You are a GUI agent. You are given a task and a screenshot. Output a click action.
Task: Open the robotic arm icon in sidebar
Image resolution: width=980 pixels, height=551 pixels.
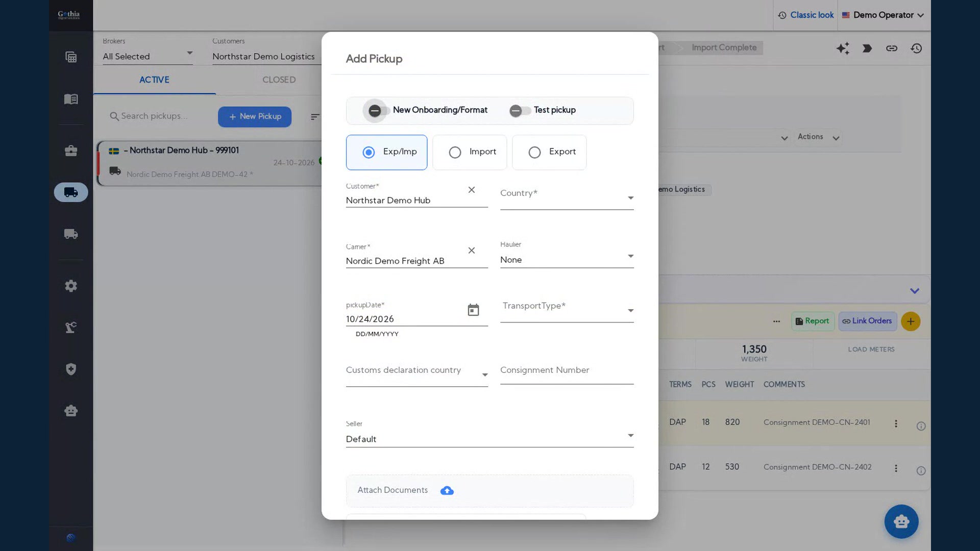click(x=71, y=327)
